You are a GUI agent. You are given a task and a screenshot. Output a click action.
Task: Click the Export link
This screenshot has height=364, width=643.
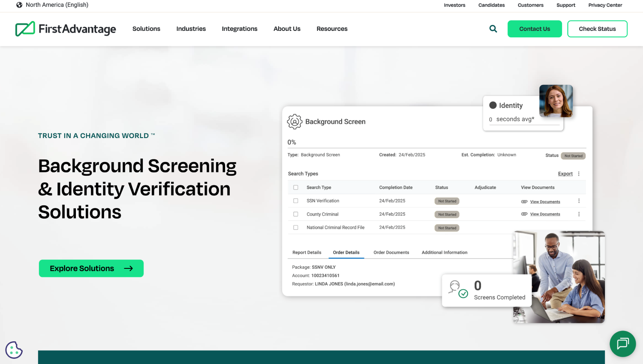coord(565,174)
